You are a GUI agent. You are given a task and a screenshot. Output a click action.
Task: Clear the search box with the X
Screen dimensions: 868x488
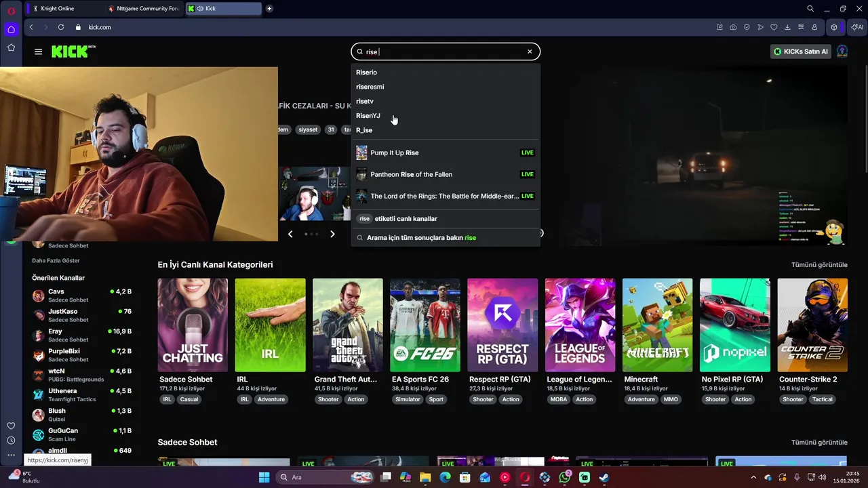tap(530, 52)
